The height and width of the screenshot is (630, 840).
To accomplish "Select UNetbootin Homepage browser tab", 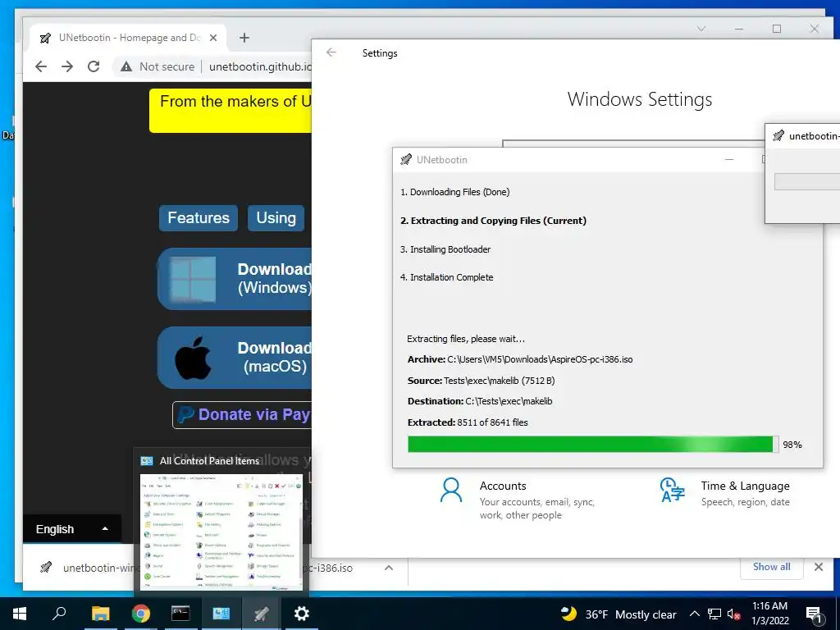I will (x=129, y=38).
